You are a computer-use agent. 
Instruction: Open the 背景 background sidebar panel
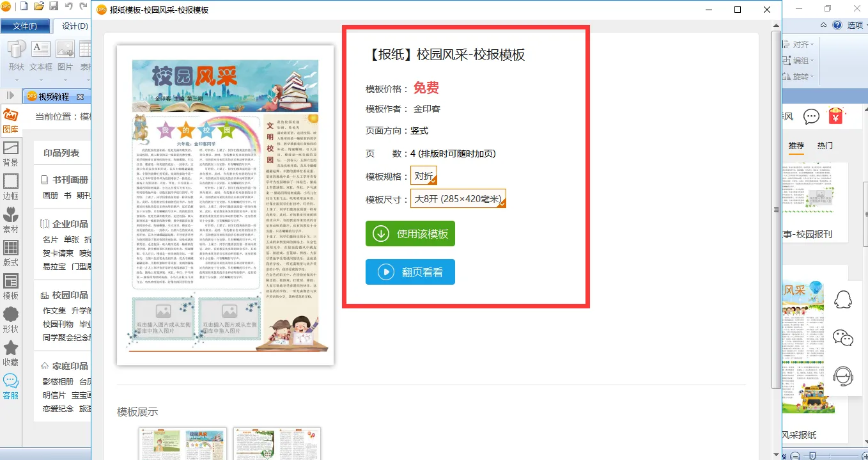tap(10, 154)
